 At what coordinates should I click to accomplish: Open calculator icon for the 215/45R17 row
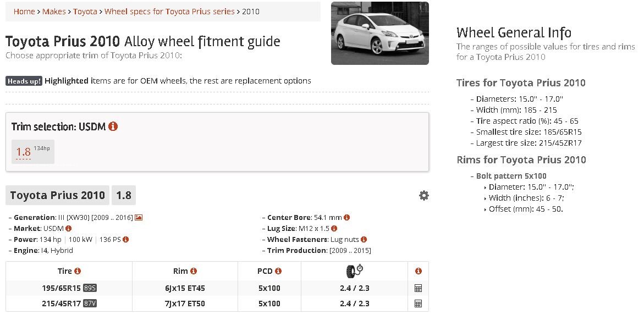coord(418,304)
